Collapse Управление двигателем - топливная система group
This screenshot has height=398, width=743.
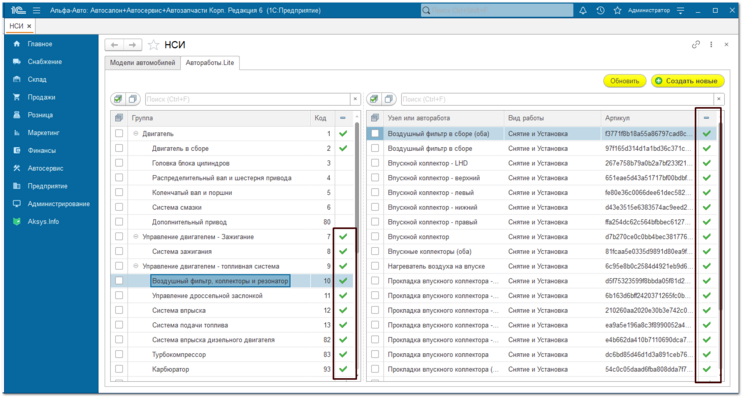pos(136,266)
